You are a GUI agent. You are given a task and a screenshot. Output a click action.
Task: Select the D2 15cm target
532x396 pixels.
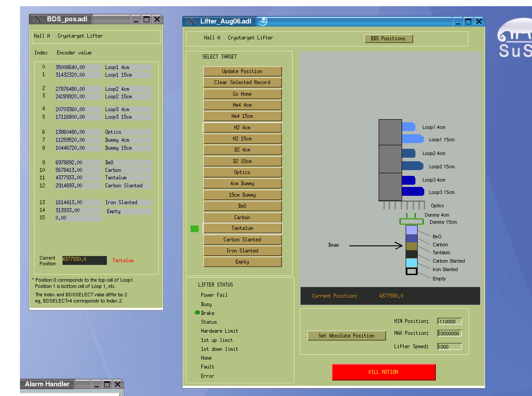243,161
